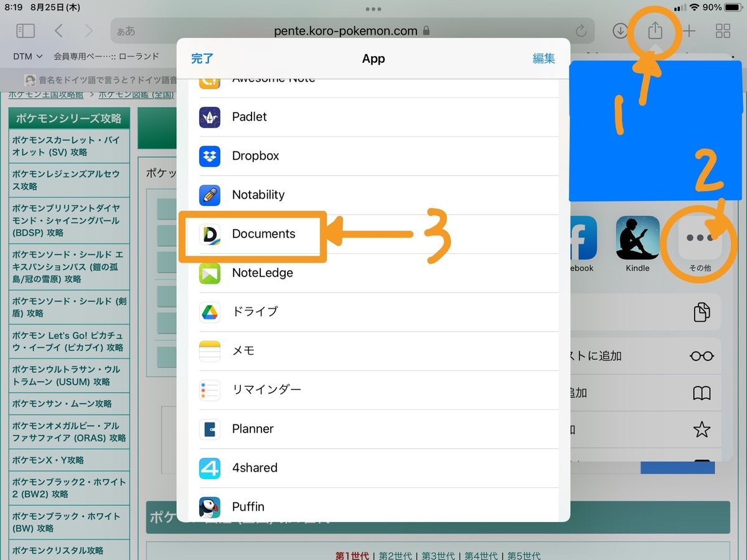Open ポケモンブラック・ホワイト (BW) 攻略 link
This screenshot has height=560, width=747.
coord(69,522)
